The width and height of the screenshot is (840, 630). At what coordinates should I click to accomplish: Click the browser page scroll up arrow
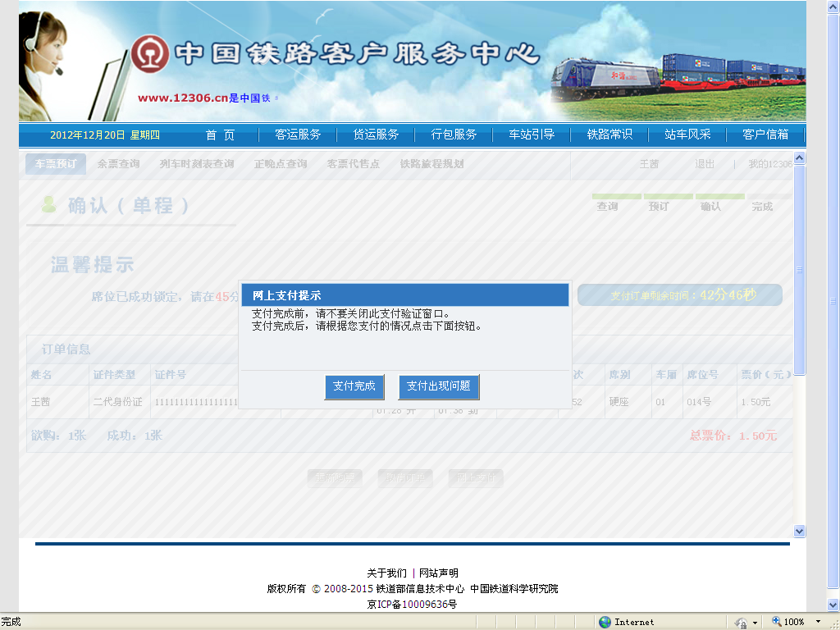[x=833, y=7]
